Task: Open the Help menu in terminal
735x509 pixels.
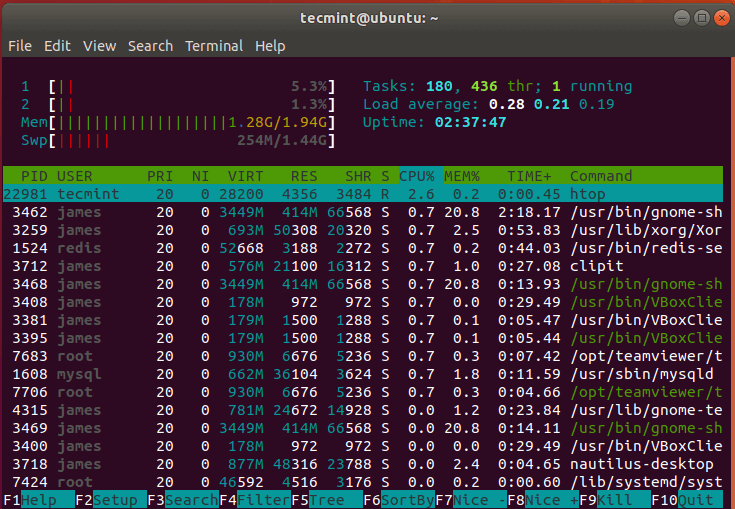Action: pyautogui.click(x=270, y=46)
